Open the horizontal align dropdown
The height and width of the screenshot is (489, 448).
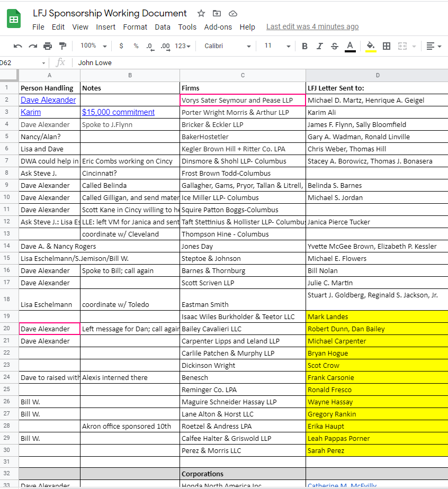coord(434,46)
